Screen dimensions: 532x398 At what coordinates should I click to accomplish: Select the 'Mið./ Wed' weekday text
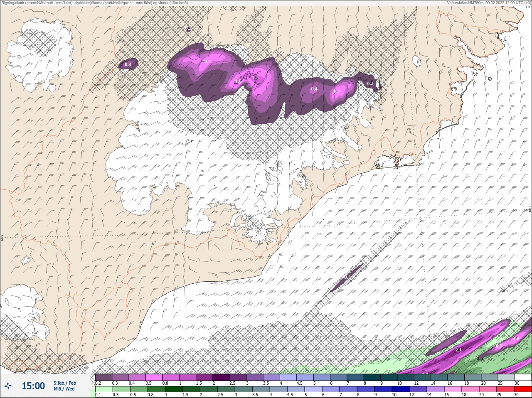(x=64, y=389)
